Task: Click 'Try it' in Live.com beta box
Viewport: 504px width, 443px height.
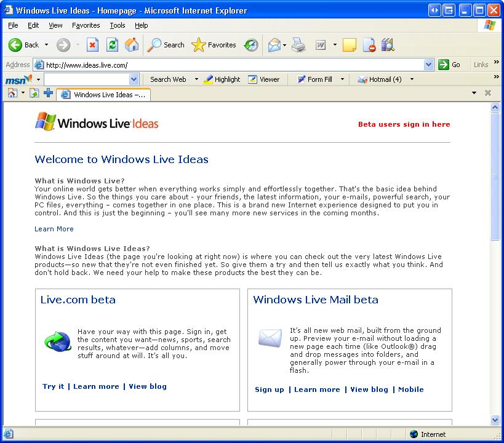Action: (53, 386)
